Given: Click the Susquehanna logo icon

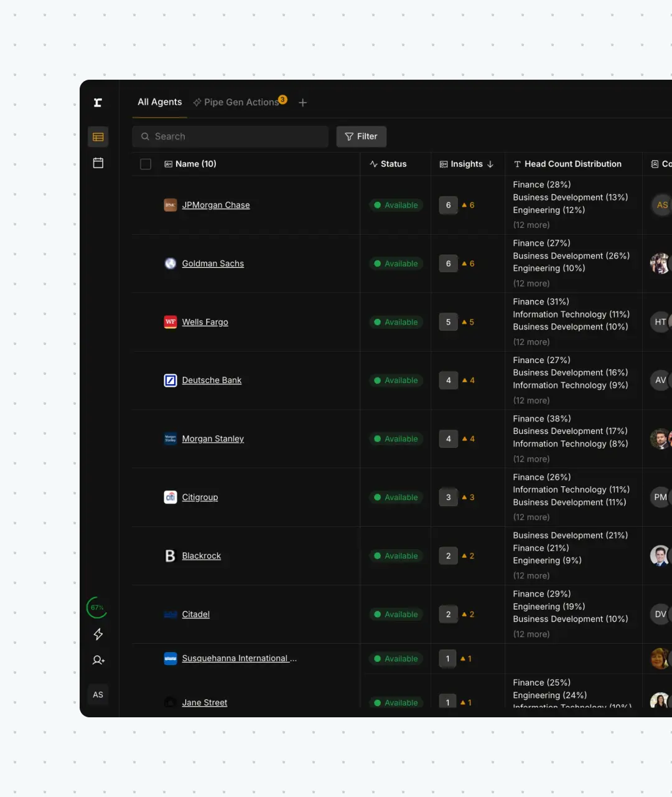Looking at the screenshot, I should click(170, 659).
